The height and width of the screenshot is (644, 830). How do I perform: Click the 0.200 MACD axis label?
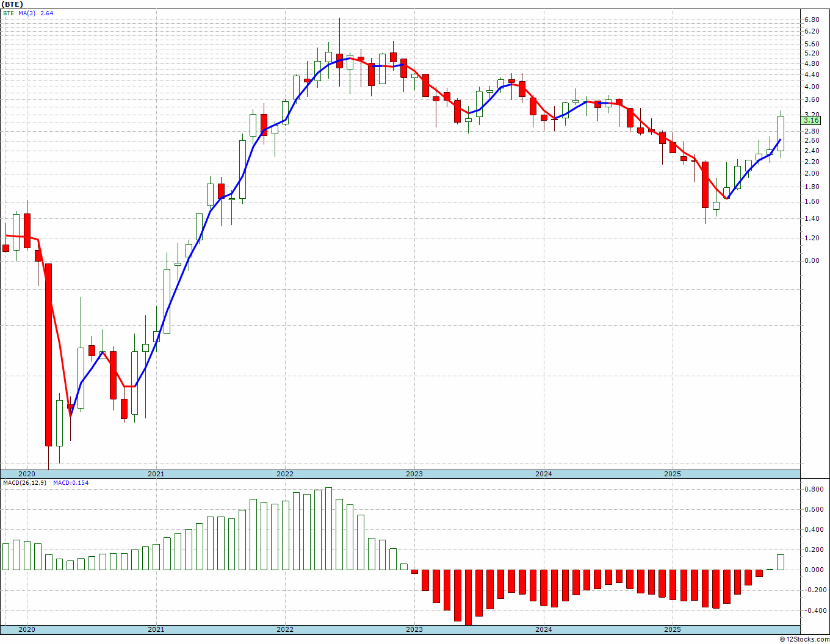[x=813, y=549]
